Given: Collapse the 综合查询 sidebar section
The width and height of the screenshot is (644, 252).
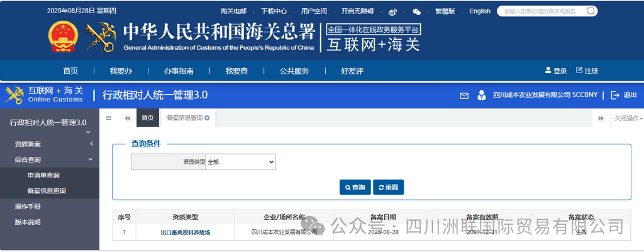Looking at the screenshot, I should coord(49,160).
